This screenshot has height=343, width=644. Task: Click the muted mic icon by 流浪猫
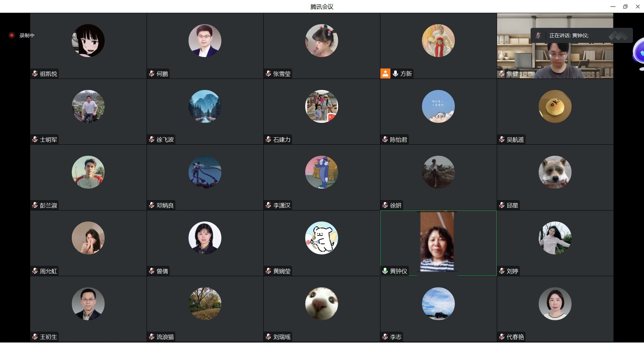(x=152, y=337)
